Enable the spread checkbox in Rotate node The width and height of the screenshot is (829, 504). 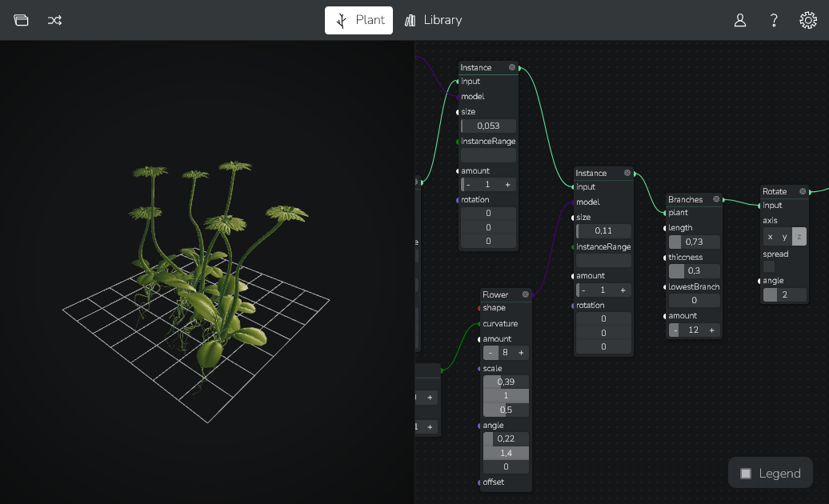click(x=769, y=266)
